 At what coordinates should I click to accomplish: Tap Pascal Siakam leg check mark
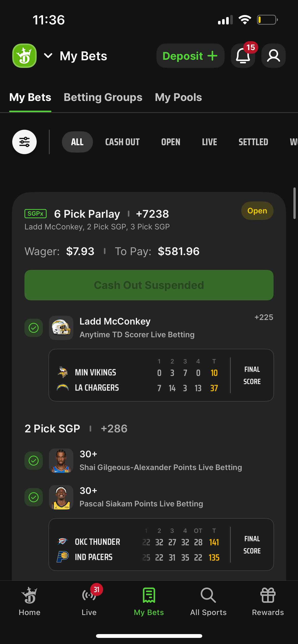pos(34,497)
